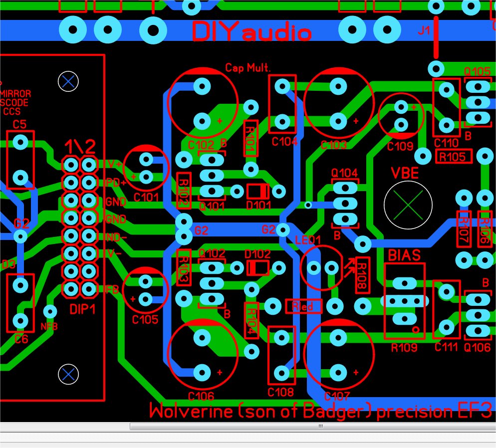Select the 'Cap Mult.' silkscreen label
496x448 pixels.
(248, 67)
